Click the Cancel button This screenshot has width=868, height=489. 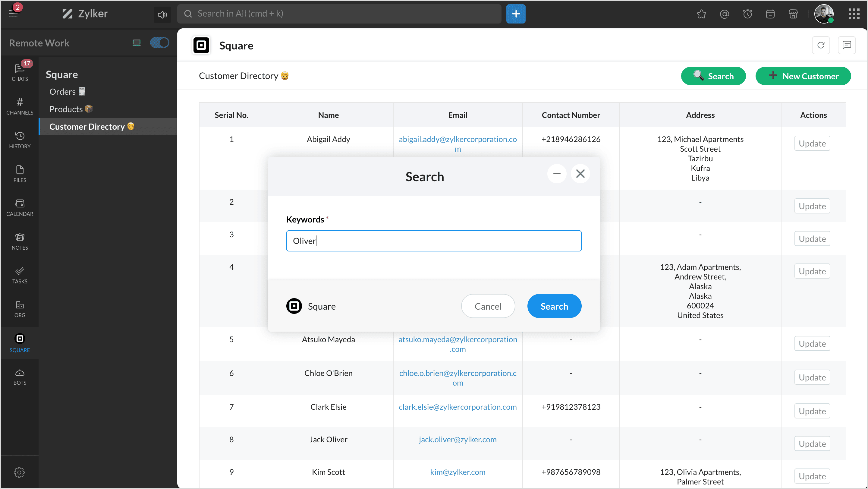tap(488, 306)
